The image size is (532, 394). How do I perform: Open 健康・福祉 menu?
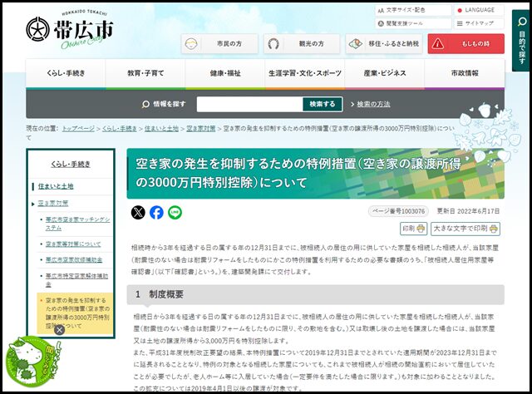(225, 73)
